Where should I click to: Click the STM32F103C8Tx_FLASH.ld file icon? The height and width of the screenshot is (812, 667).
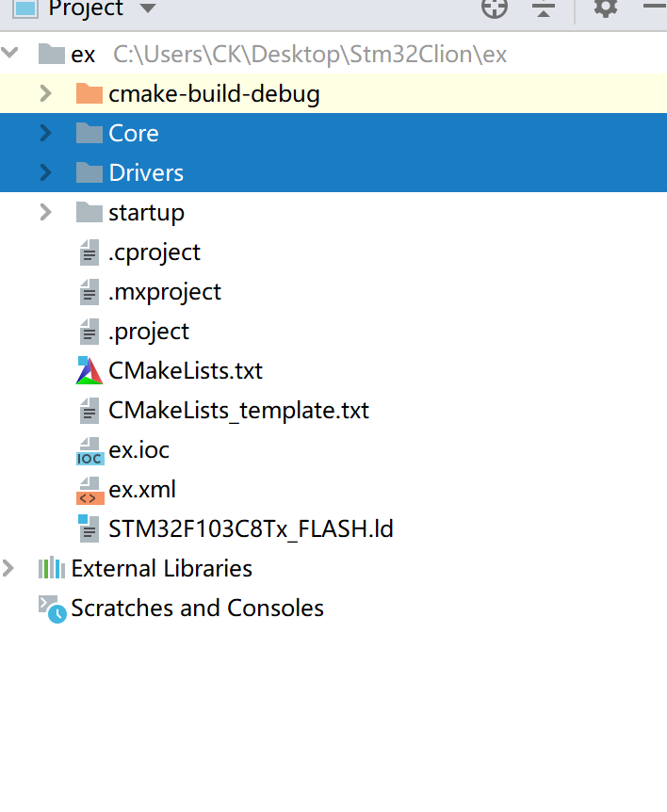tap(89, 529)
